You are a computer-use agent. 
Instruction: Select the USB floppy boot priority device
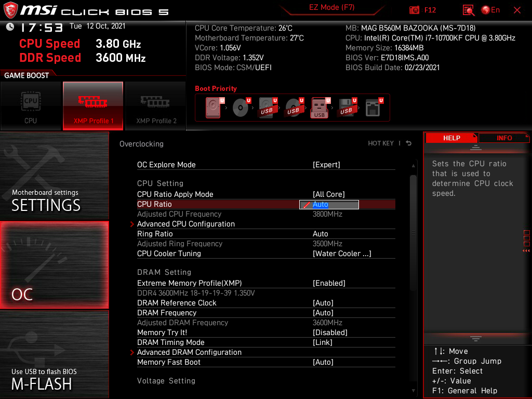point(347,108)
